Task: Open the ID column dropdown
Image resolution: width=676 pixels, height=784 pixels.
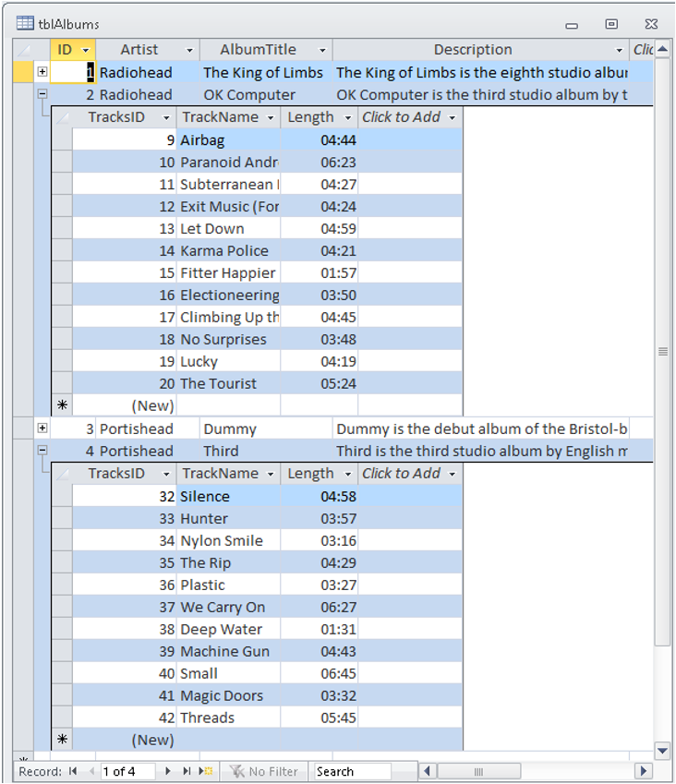Action: pos(86,50)
